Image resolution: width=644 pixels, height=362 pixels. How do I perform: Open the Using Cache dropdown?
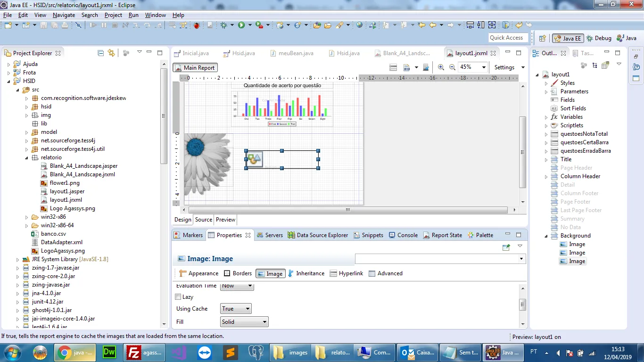[236, 309]
